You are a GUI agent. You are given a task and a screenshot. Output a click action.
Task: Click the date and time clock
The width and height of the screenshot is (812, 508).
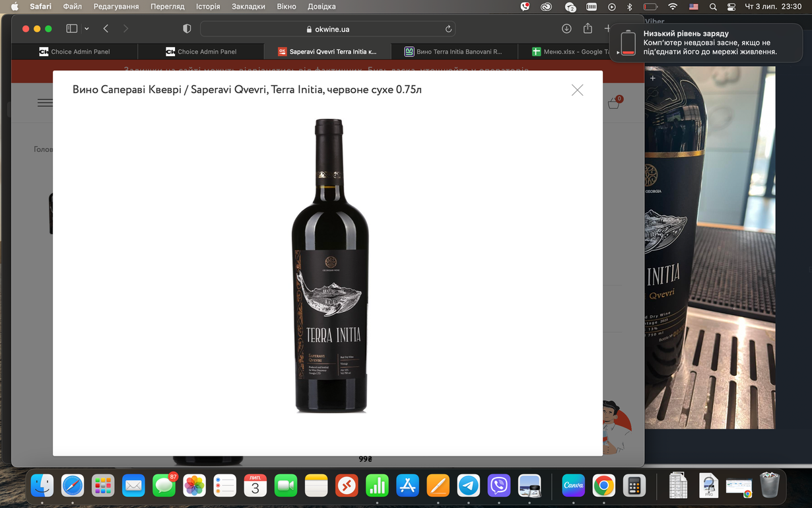coord(773,7)
